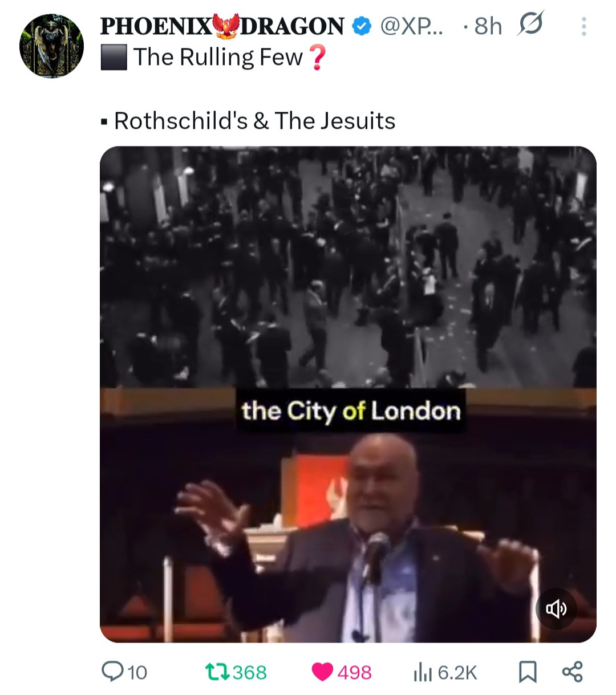Bookmark this post
Image resolution: width=616 pixels, height=695 pixels.
[528, 672]
